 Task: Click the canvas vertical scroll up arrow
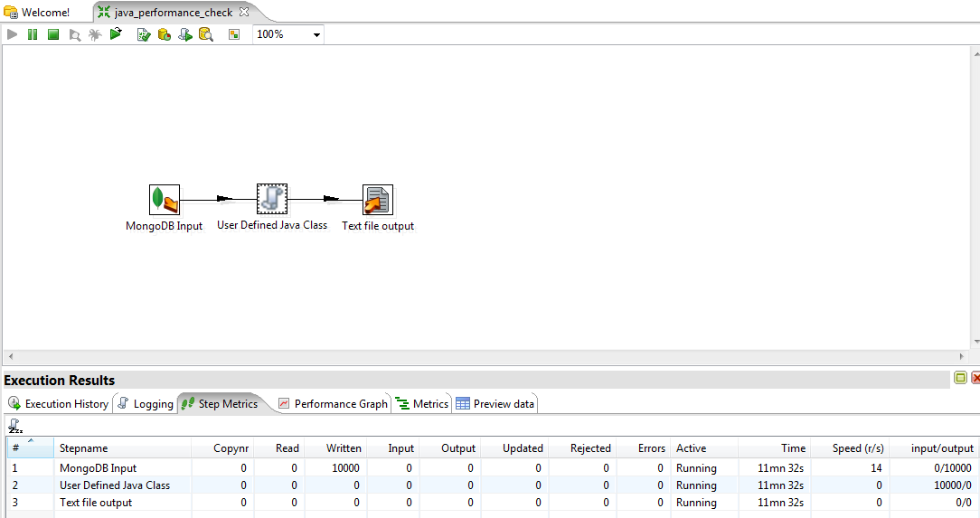(x=976, y=54)
